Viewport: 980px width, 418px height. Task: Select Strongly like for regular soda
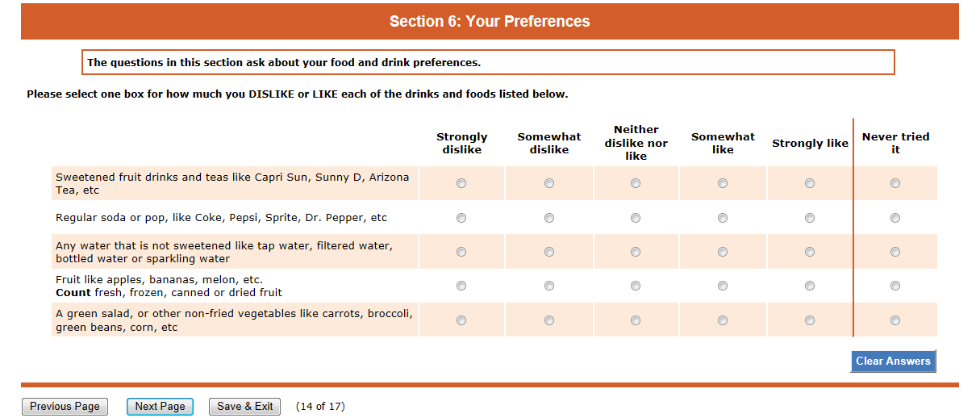coord(810,218)
